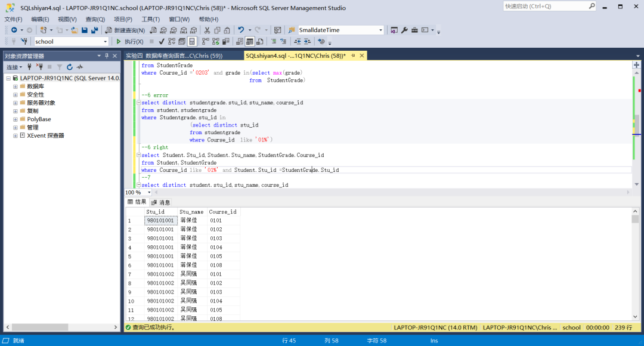Open the 查询(Q) menu
This screenshot has height=346, width=644.
click(x=95, y=19)
